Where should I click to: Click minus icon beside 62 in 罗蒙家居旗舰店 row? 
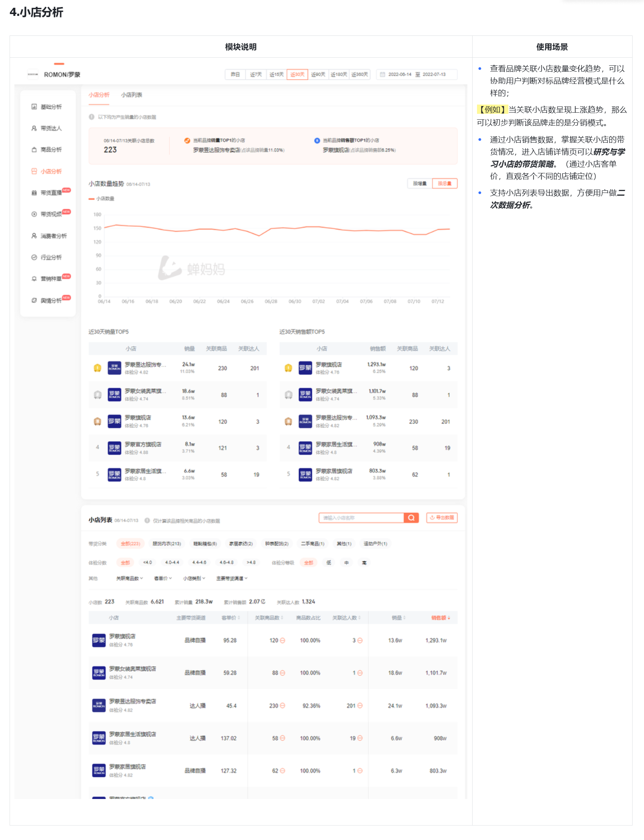pyautogui.click(x=283, y=771)
